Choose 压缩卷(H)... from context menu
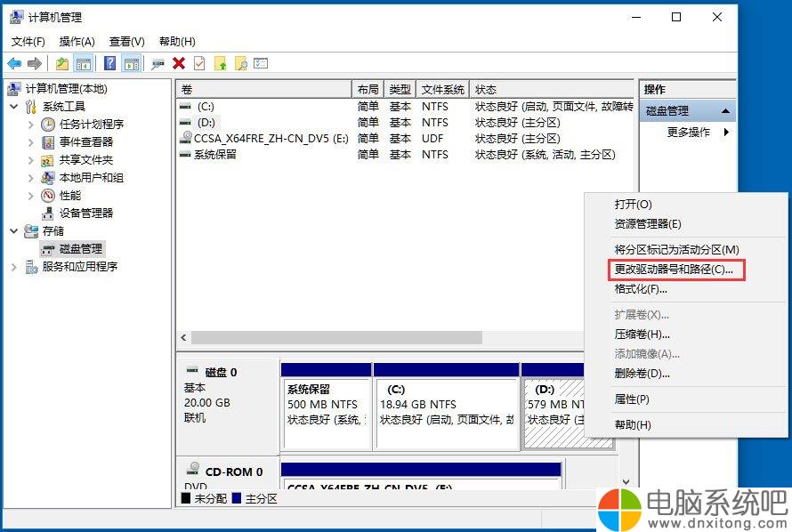The width and height of the screenshot is (792, 532). point(685,335)
